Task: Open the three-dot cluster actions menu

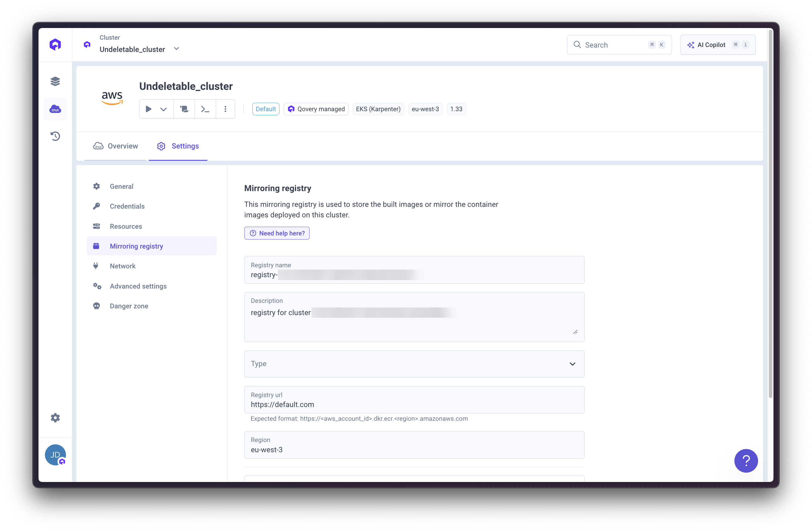Action: pyautogui.click(x=225, y=109)
